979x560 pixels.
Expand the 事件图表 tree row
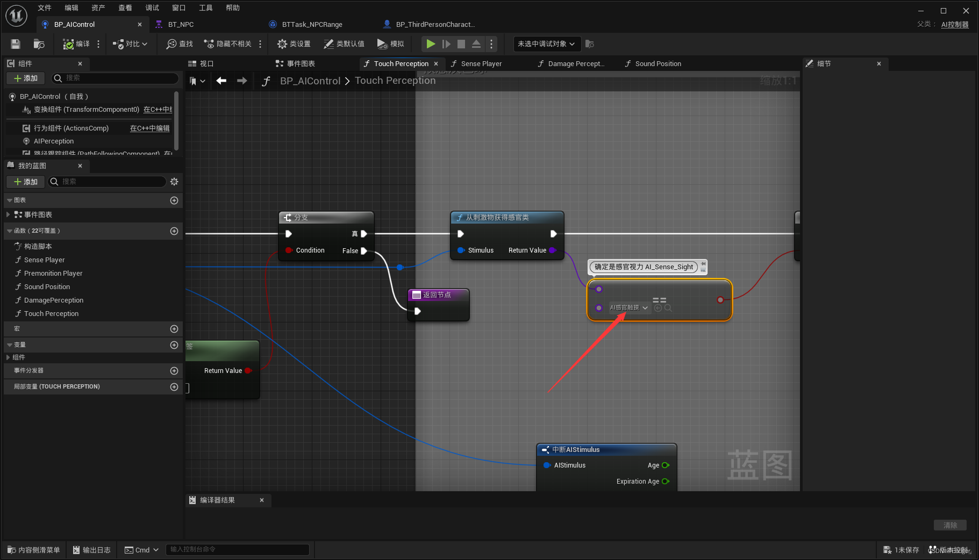[8, 214]
